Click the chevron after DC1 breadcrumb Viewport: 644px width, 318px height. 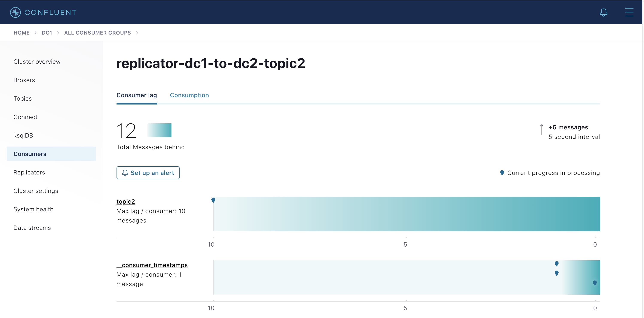(x=58, y=33)
